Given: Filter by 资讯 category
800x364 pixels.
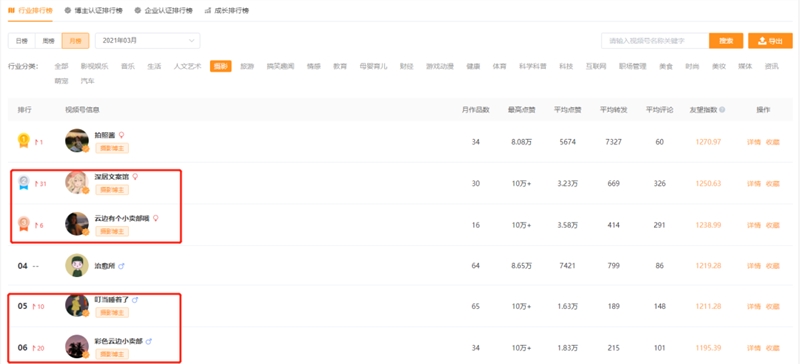Looking at the screenshot, I should [772, 66].
